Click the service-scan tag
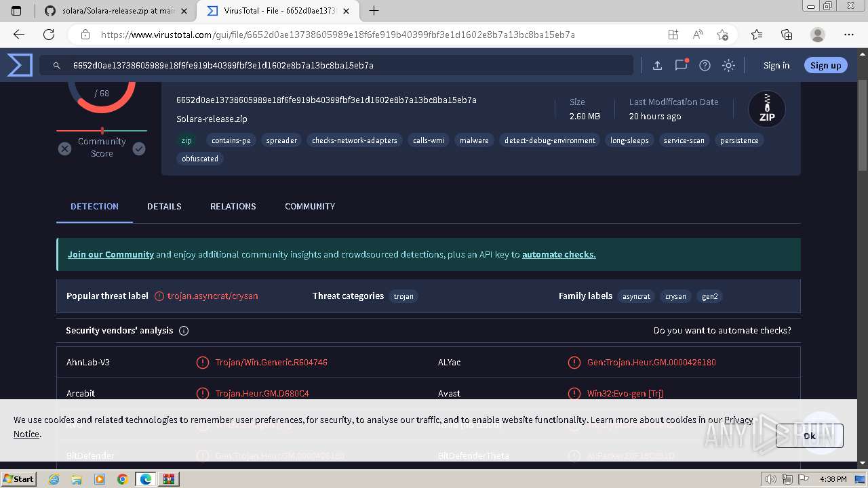Image resolution: width=868 pixels, height=488 pixels. click(x=684, y=140)
